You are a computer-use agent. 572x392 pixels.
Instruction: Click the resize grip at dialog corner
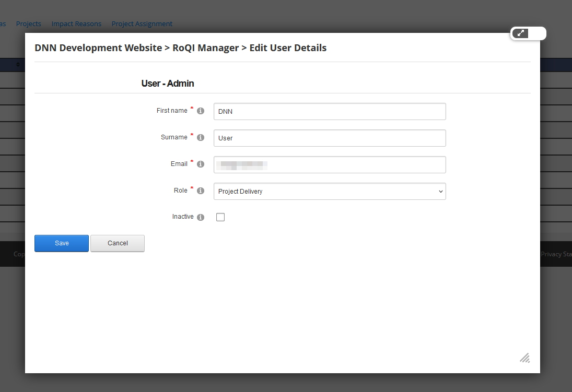[524, 358]
